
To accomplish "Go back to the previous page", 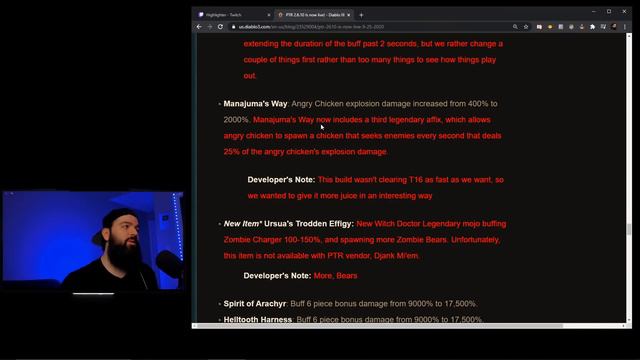I will [199, 27].
